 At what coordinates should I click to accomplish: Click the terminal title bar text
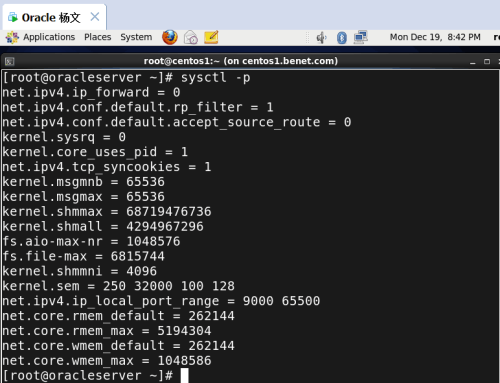pos(241,61)
